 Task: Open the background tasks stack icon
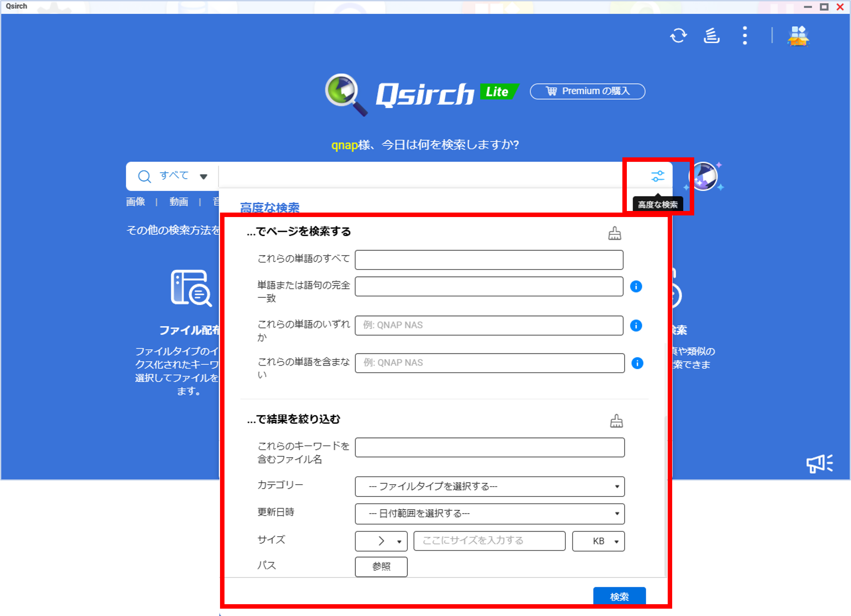711,36
